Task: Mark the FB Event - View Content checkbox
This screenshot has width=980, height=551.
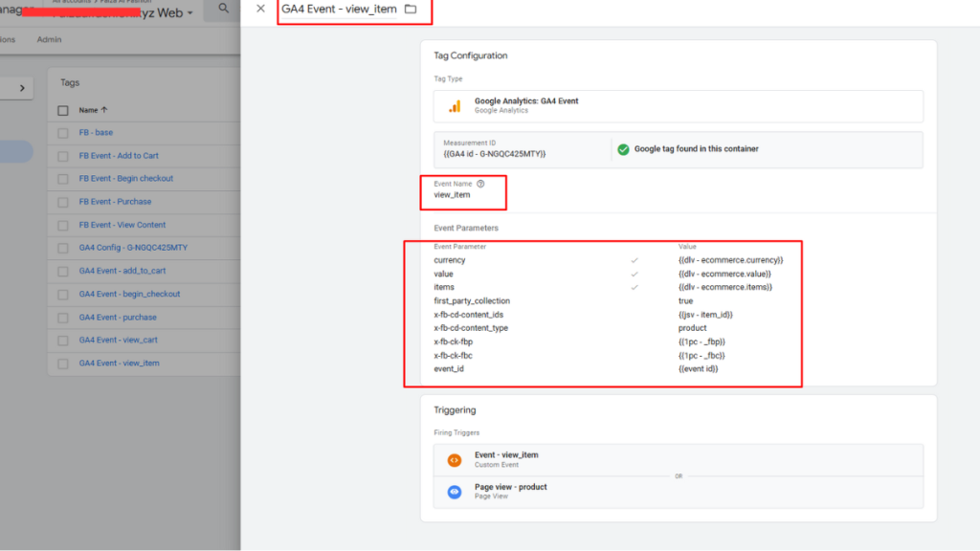Action: coord(63,226)
